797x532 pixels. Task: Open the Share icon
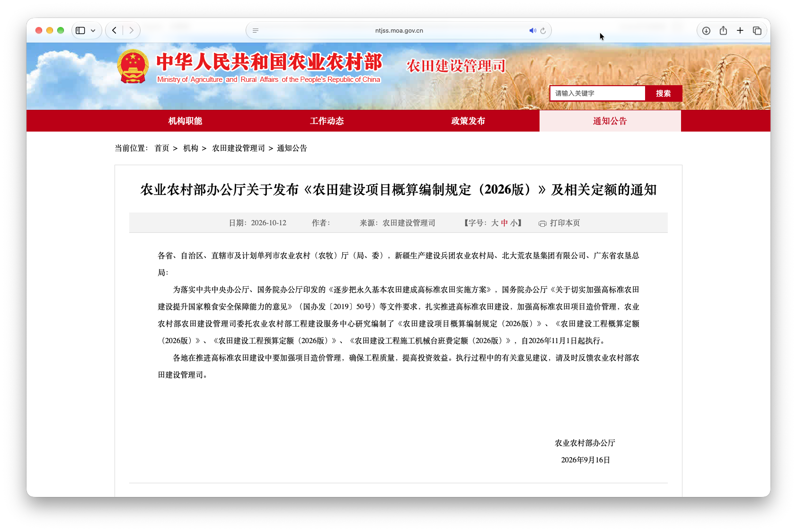pyautogui.click(x=723, y=30)
